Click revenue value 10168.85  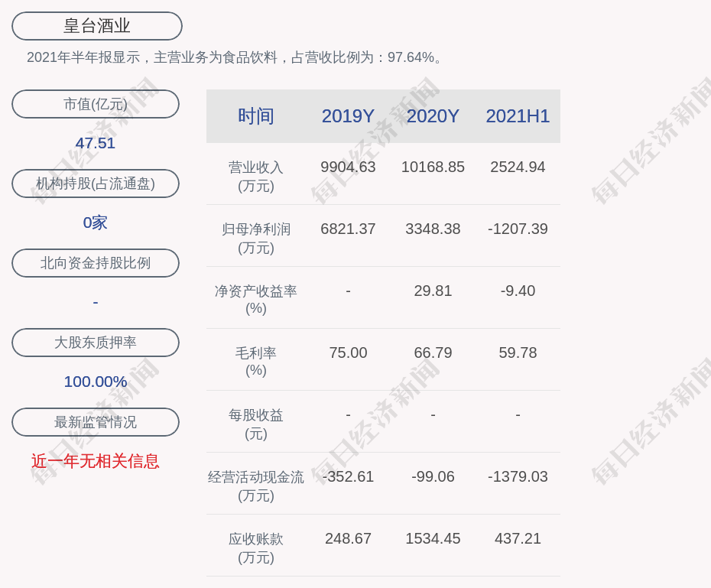(x=433, y=167)
